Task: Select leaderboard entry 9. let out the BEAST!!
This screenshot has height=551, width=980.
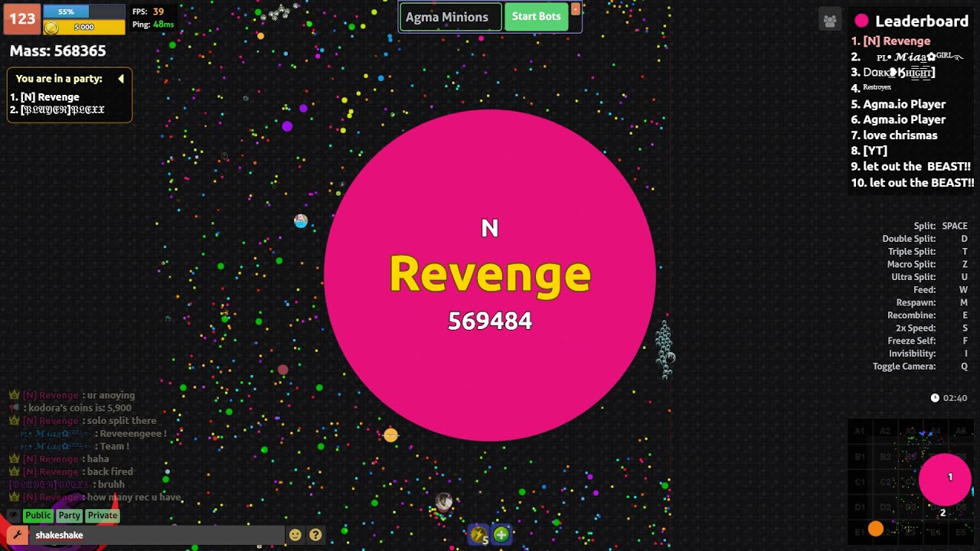Action: 911,167
